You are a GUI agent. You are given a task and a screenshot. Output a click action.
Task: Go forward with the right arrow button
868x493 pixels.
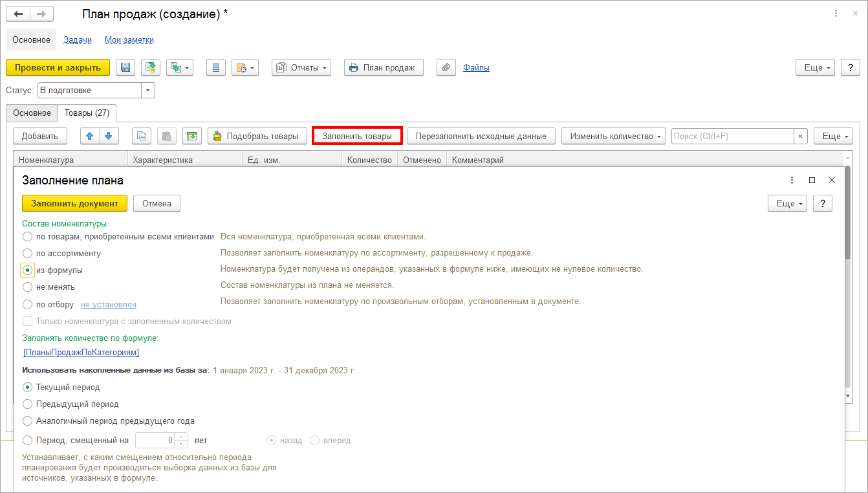pyautogui.click(x=42, y=14)
